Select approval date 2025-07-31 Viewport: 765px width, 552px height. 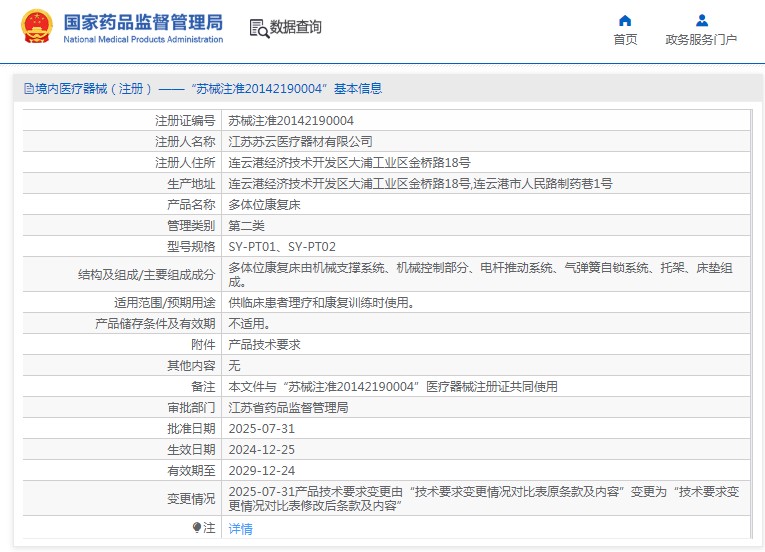[262, 429]
